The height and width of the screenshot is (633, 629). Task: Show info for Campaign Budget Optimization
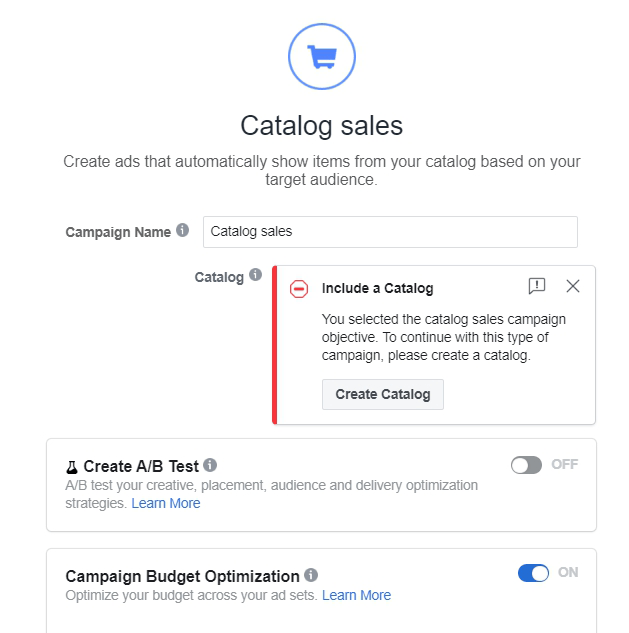(x=311, y=575)
